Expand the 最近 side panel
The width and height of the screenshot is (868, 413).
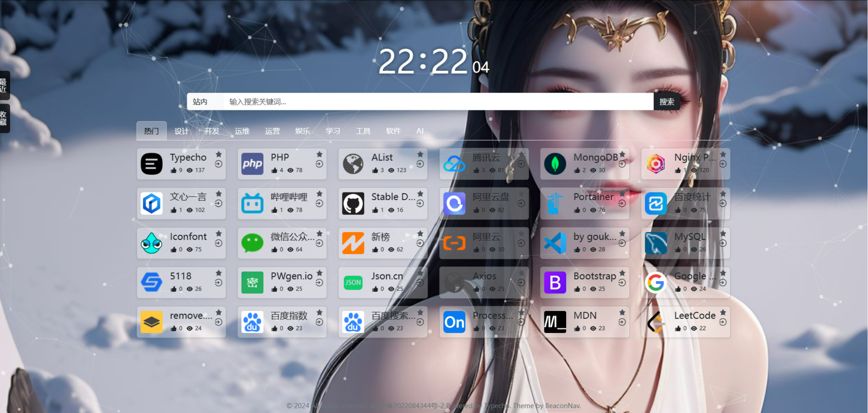coord(4,86)
